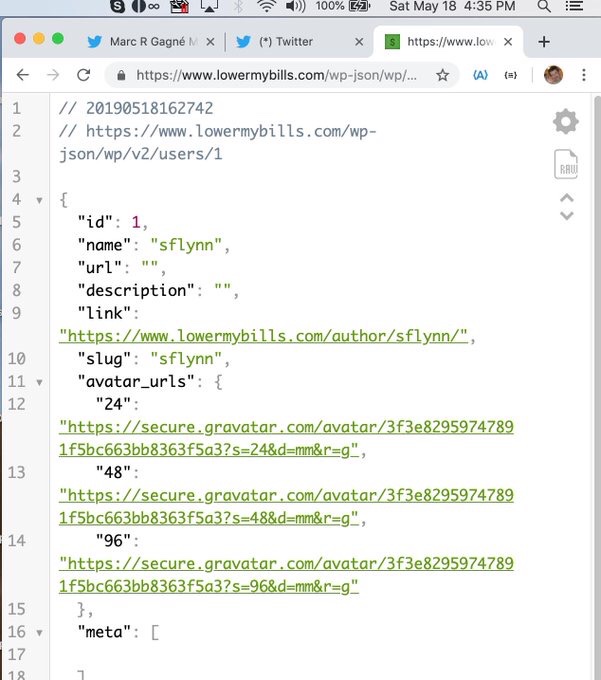The height and width of the screenshot is (680, 601).
Task: Open the AirPlay display menu icon
Action: [209, 6]
